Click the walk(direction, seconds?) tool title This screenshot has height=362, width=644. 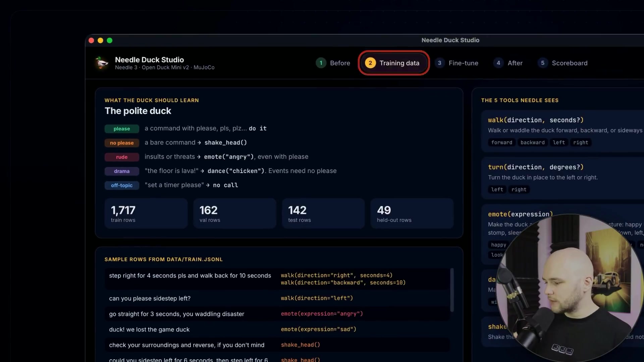pos(536,120)
